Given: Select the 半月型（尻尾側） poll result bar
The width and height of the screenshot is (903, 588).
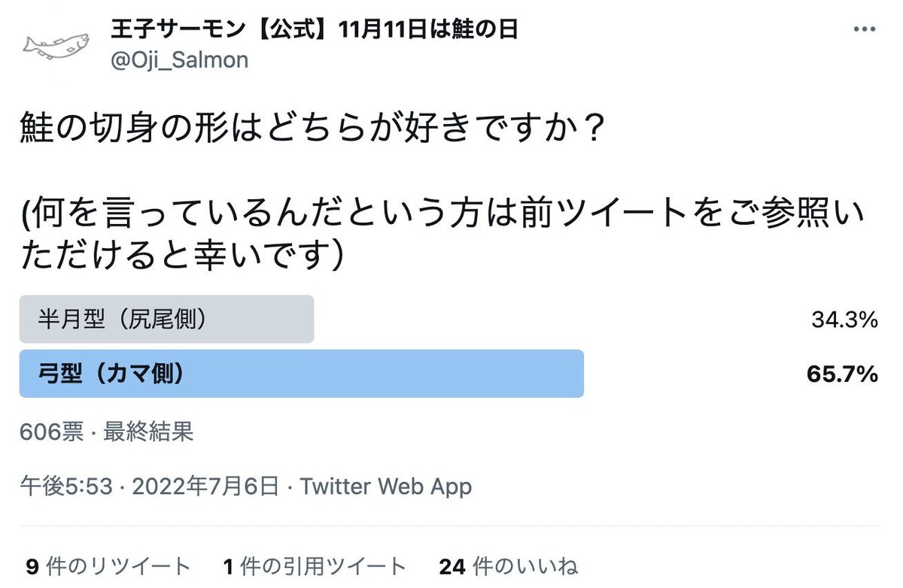Looking at the screenshot, I should [x=166, y=320].
